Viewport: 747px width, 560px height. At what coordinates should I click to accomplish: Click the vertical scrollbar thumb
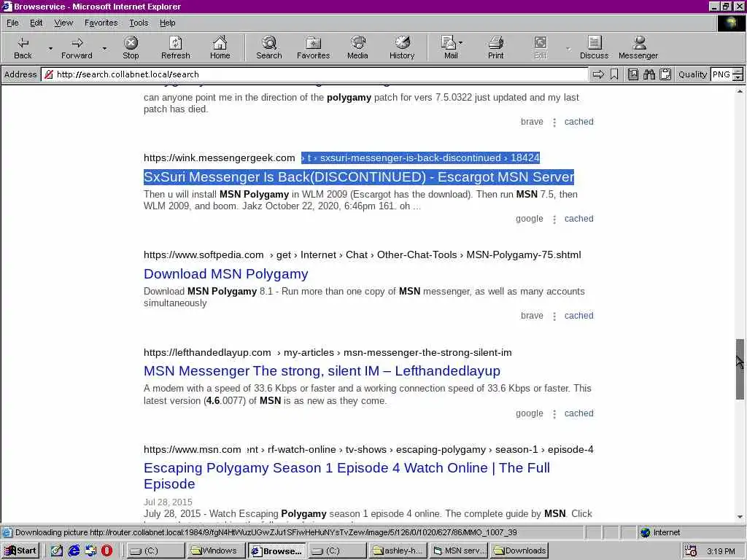click(740, 369)
